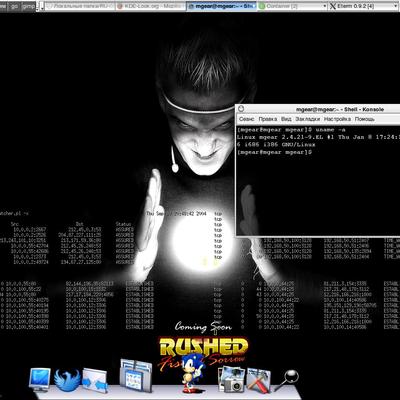Click the 'i686 i386 GNU/Linux' output line
The image size is (400, 400).
[276, 144]
